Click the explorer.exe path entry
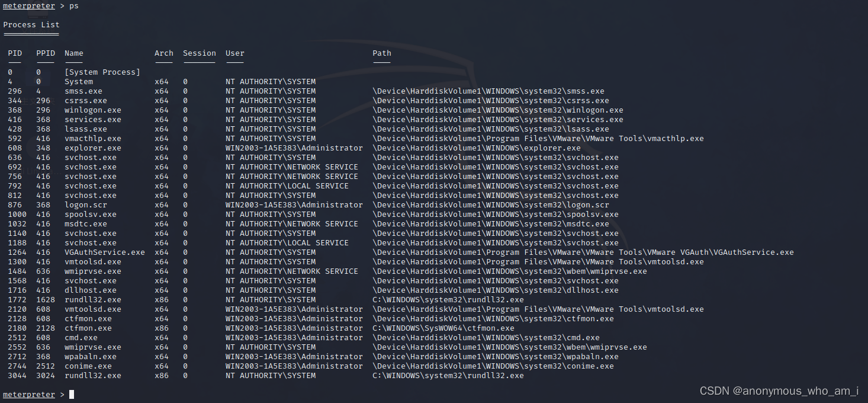The width and height of the screenshot is (868, 403). (477, 148)
